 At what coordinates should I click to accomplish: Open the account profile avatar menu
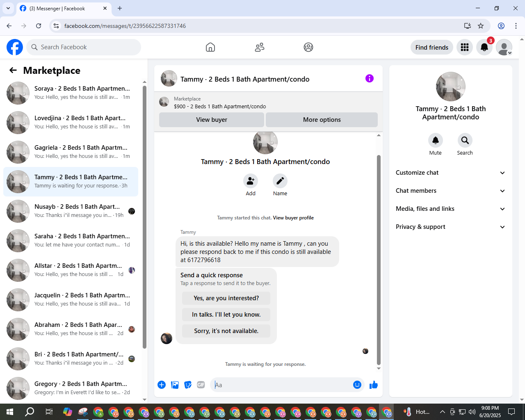pos(504,47)
